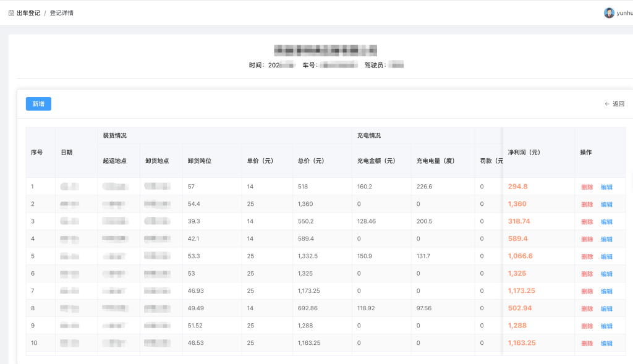Select the 登记详情 breadcrumb item
Screen dimensions: 633x364
point(62,13)
